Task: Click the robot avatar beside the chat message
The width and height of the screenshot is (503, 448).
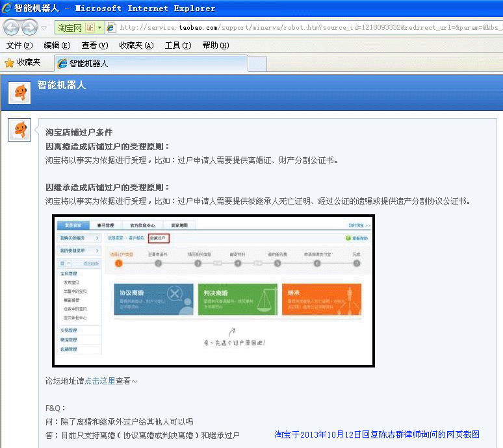Action: click(19, 130)
